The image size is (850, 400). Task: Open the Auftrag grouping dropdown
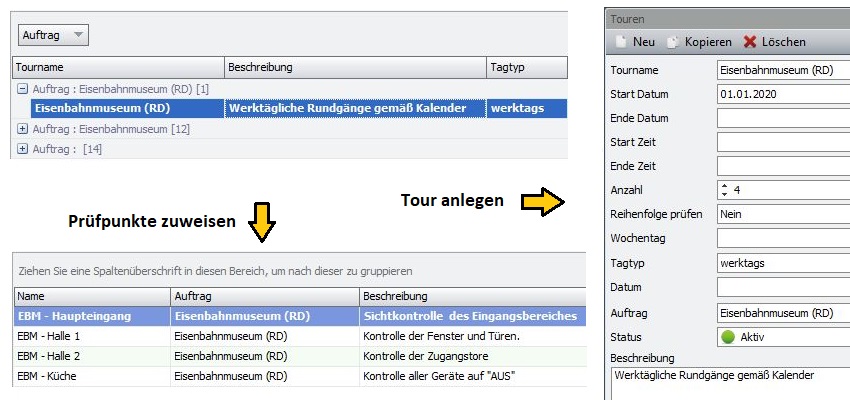[53, 35]
